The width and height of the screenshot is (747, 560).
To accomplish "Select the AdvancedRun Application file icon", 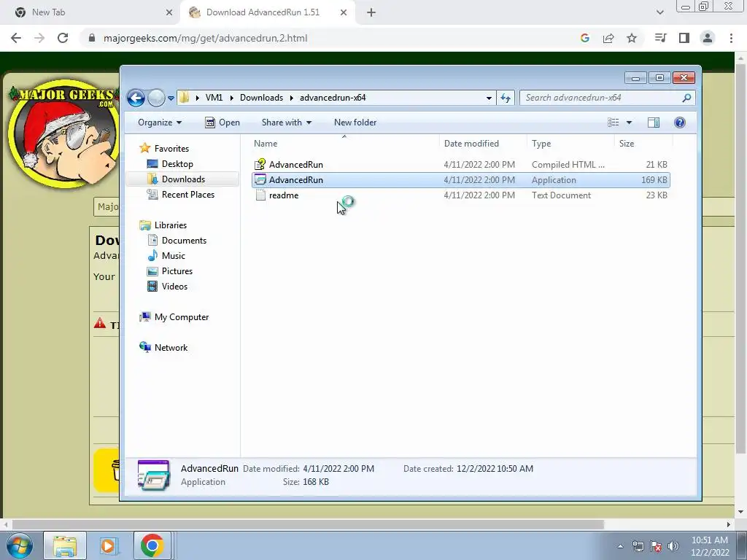I will 260,180.
